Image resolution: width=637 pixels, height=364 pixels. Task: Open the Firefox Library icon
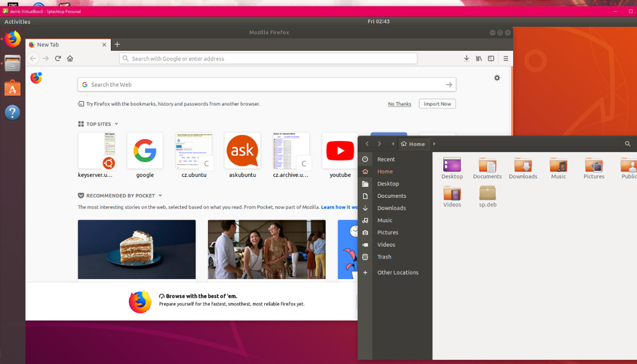(x=479, y=59)
